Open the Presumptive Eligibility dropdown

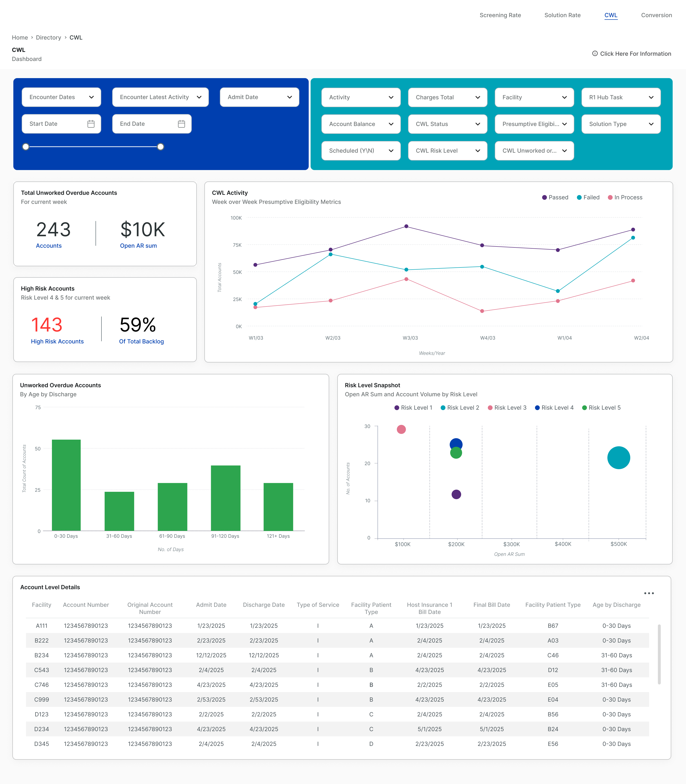pyautogui.click(x=535, y=124)
